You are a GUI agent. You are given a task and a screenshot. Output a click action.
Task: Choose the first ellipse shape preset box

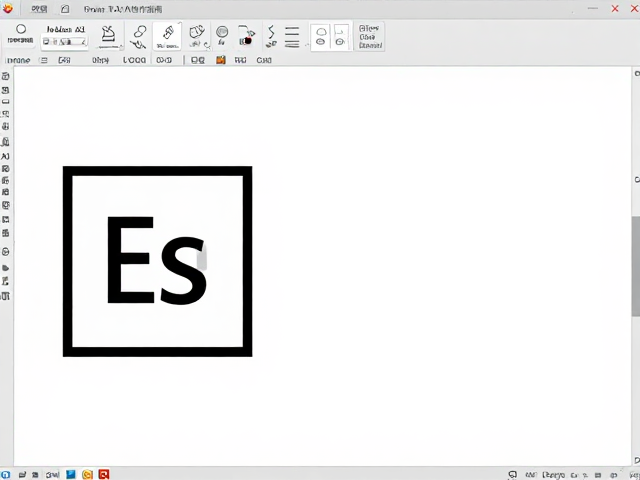click(321, 37)
